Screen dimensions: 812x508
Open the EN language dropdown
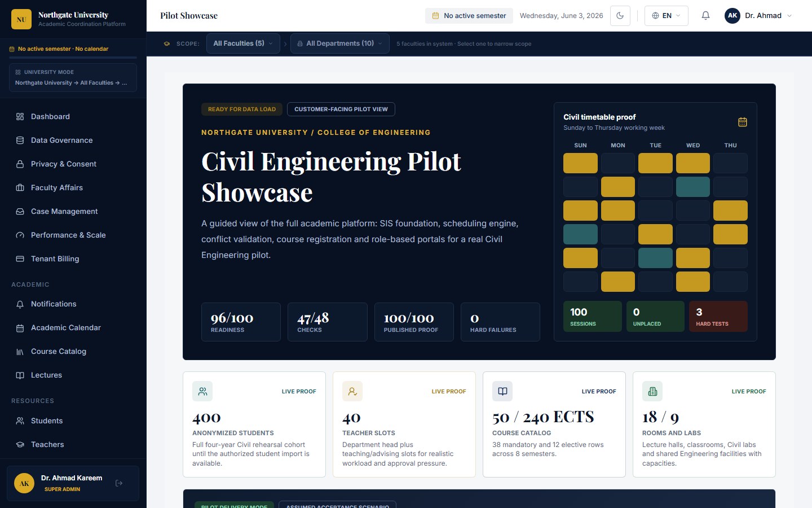(x=667, y=16)
